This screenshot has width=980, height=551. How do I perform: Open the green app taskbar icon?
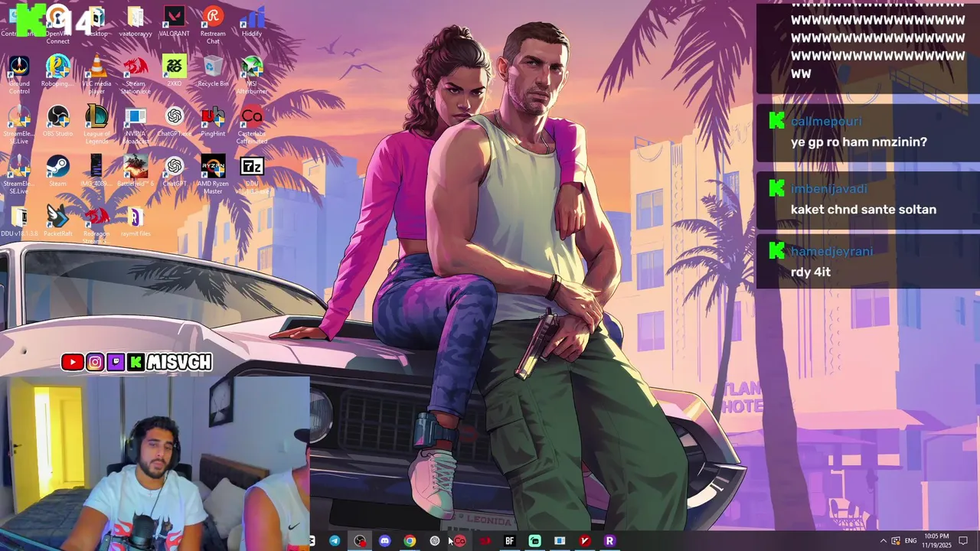pos(534,541)
